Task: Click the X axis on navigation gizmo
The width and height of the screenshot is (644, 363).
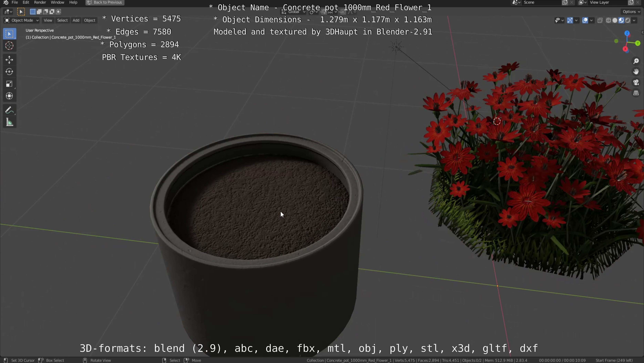Action: pos(626,49)
